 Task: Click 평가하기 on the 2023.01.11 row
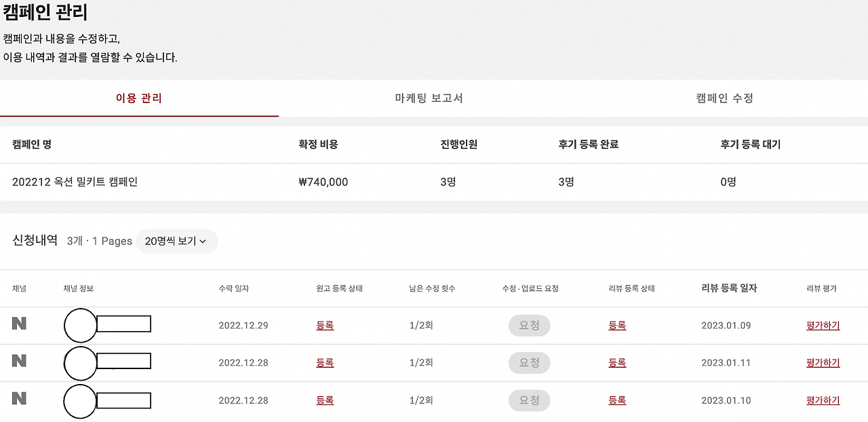pyautogui.click(x=823, y=362)
